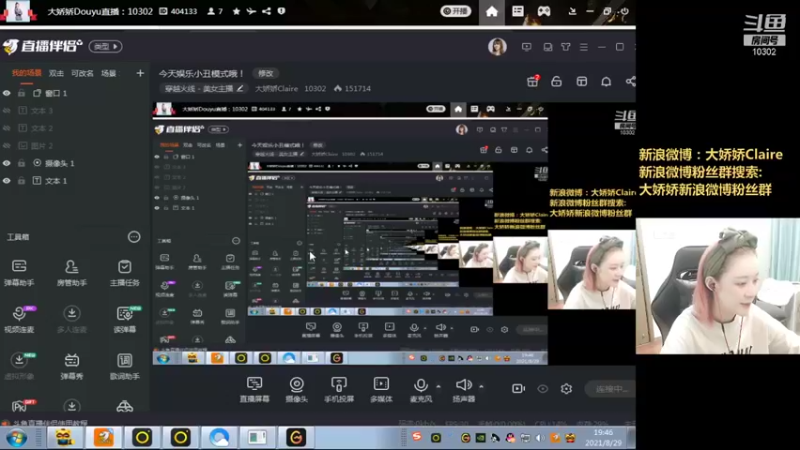800x450 pixels.
Task: Hide the 摄像头 1 source
Action: point(7,163)
